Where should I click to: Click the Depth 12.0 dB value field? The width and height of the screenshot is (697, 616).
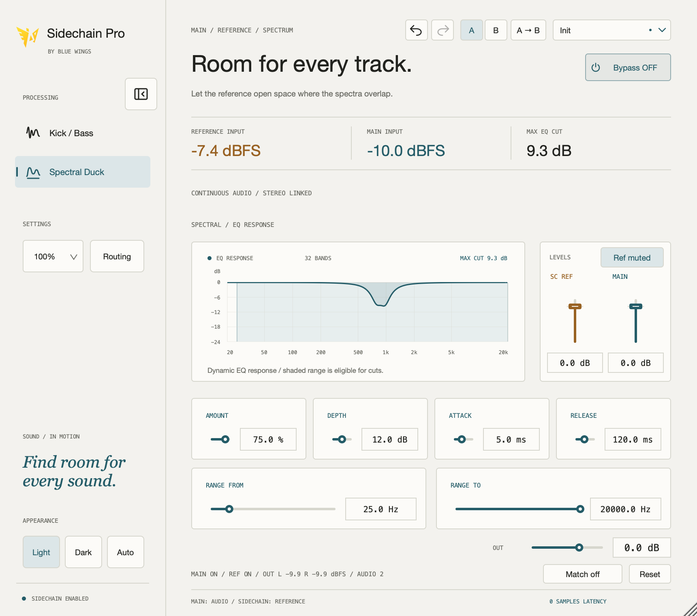pyautogui.click(x=390, y=439)
